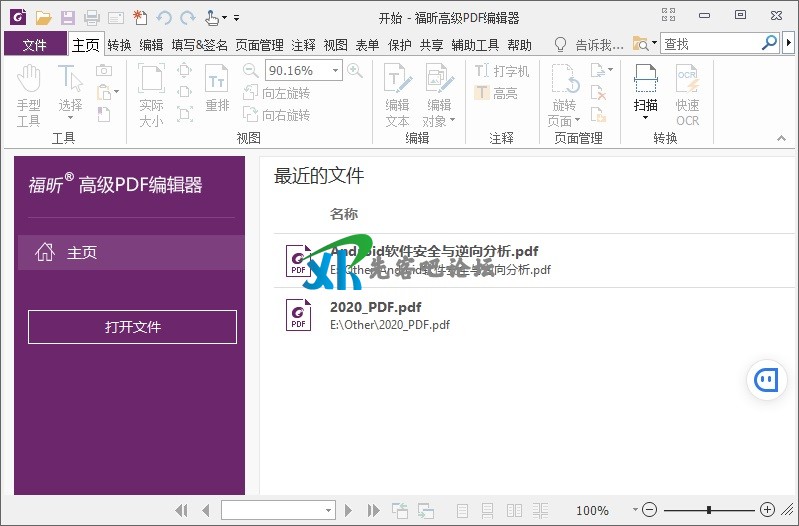Image resolution: width=799 pixels, height=526 pixels.
Task: Select 主页 (Home) in the left sidebar
Action: tap(131, 253)
